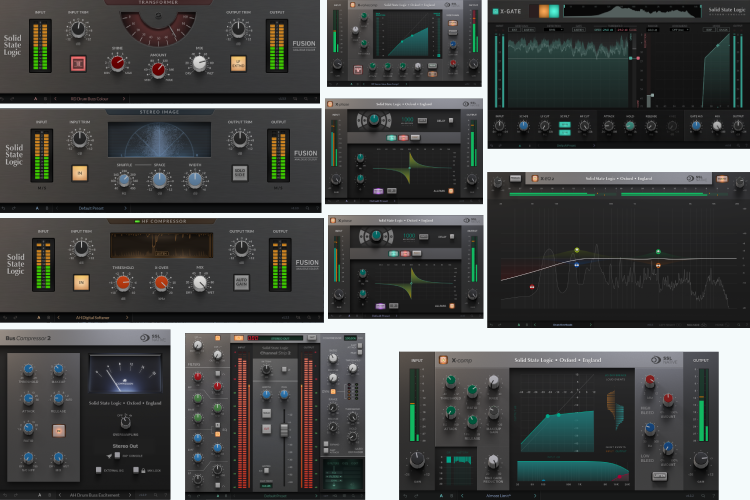This screenshot has width=750, height=500.
Task: Open the RD Drum Buss Colour preset menu
Action: point(89,99)
